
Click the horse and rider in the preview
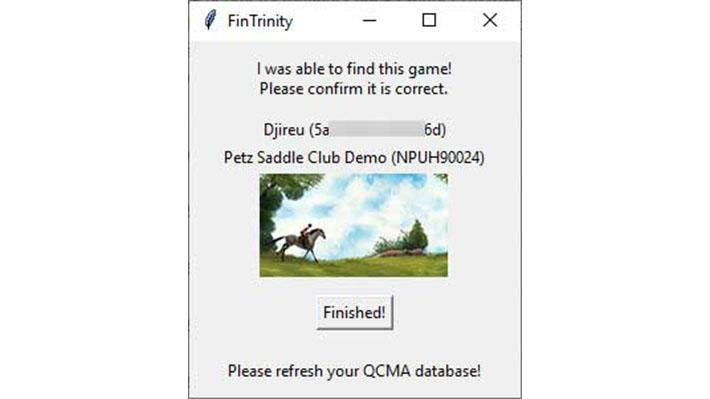click(299, 242)
